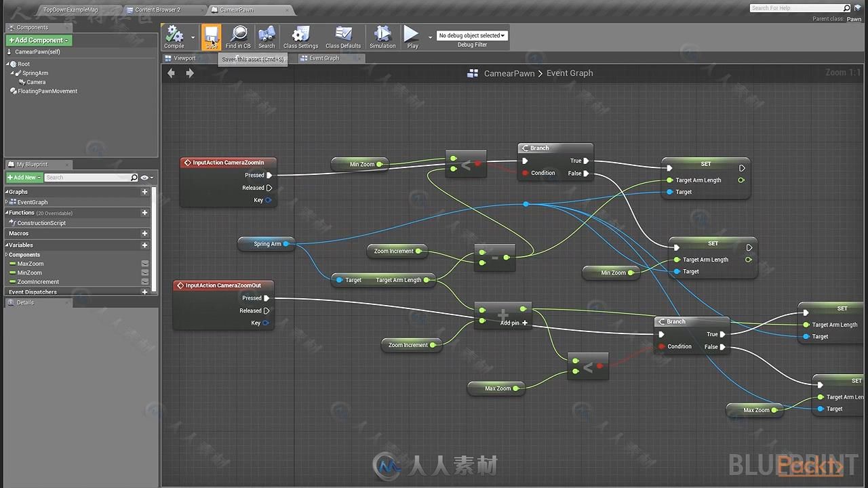This screenshot has width=868, height=488.
Task: Toggle MinZoom variable editable eye
Action: (144, 272)
